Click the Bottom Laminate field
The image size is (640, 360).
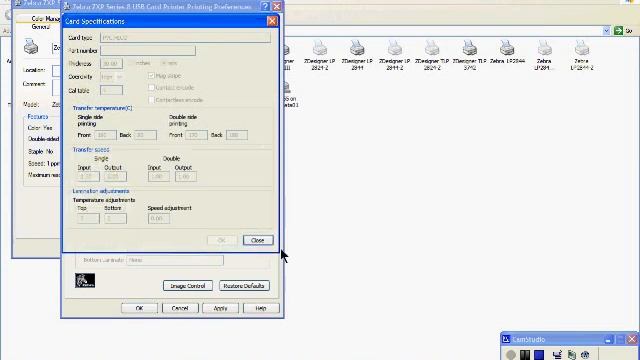tap(175, 260)
